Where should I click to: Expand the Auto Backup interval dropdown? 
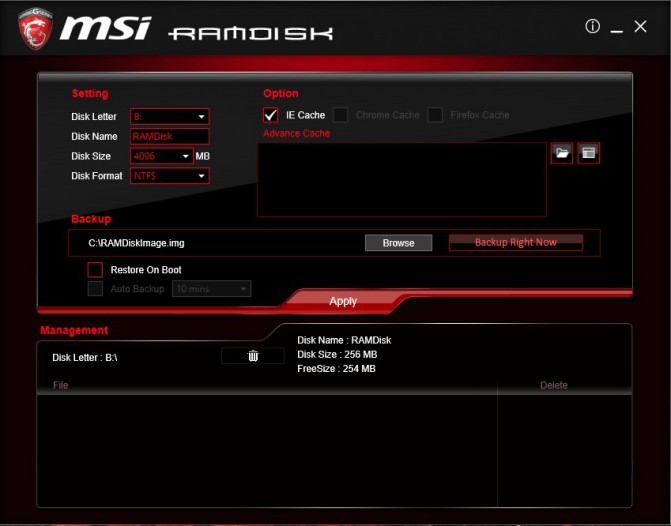(211, 289)
